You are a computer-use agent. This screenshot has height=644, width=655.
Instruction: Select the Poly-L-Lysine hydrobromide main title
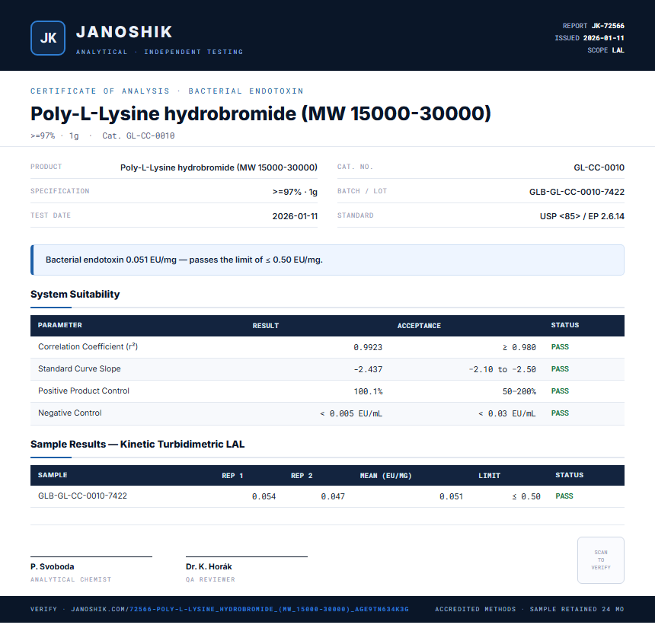[x=260, y=113]
